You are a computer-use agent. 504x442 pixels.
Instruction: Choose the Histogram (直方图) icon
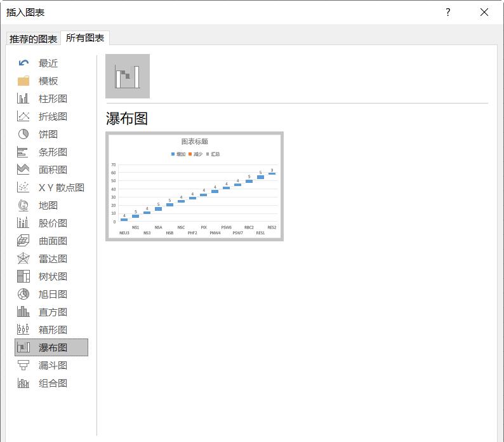point(23,312)
